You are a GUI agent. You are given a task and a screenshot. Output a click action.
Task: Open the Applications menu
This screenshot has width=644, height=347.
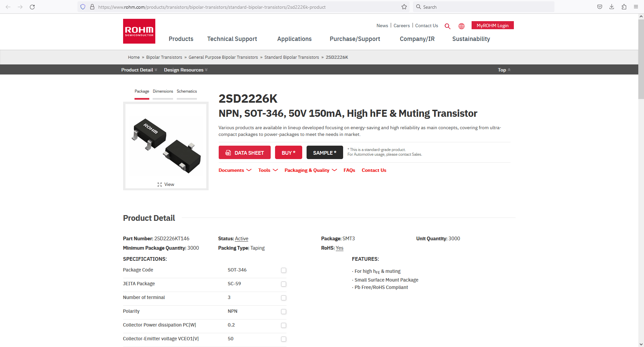294,39
